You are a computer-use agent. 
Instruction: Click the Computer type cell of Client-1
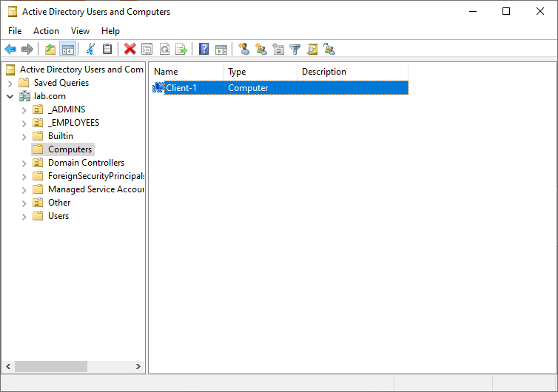tap(248, 88)
